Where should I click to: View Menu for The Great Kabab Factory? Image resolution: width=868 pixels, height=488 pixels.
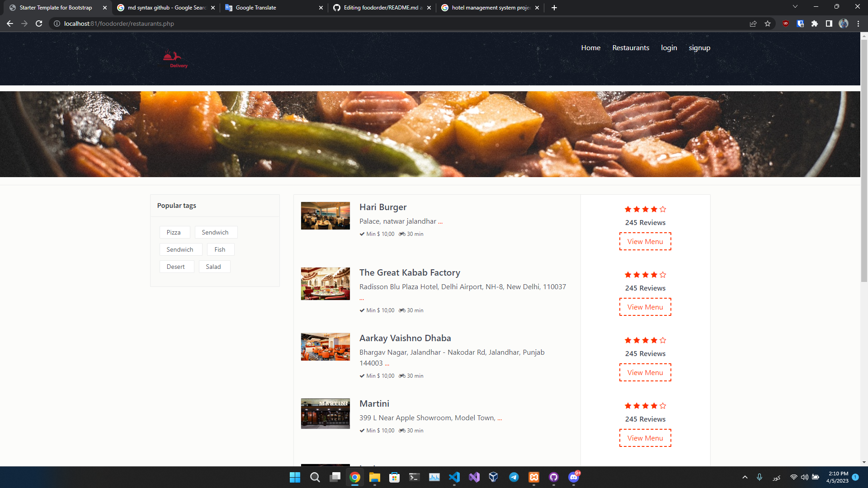pyautogui.click(x=645, y=307)
